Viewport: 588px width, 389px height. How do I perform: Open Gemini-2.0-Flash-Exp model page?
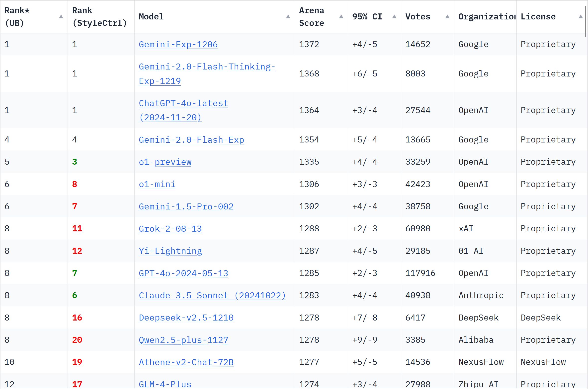191,140
